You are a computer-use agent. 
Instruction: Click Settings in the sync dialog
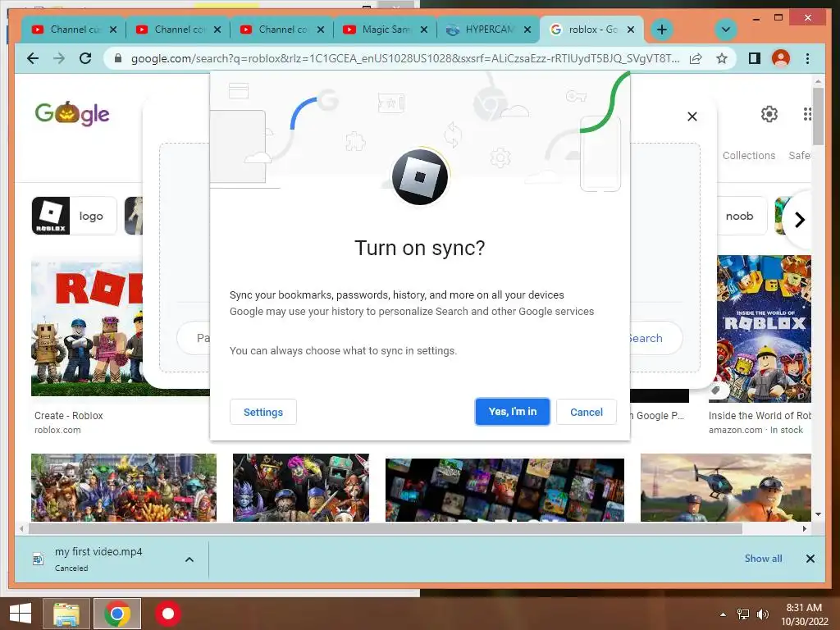point(263,412)
